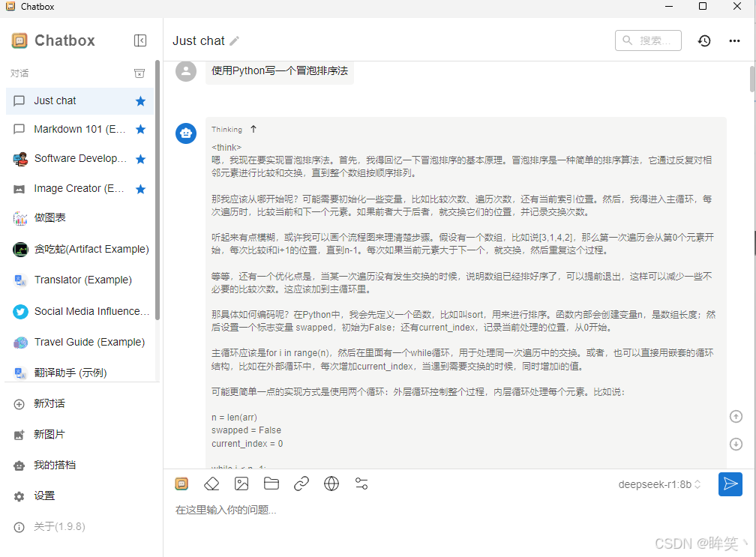This screenshot has width=756, height=557.
Task: Click the code line 'swapped = False'
Action: click(x=246, y=430)
